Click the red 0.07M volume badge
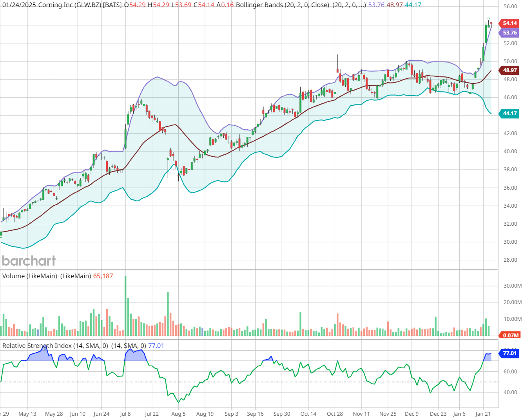This screenshot has width=524, height=420. 510,335
